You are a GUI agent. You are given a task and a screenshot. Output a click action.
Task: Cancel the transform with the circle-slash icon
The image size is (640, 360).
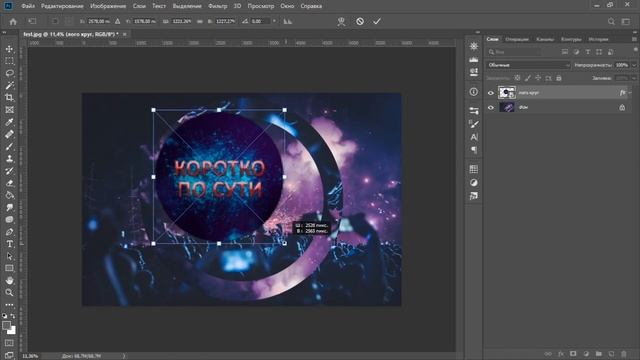(360, 21)
